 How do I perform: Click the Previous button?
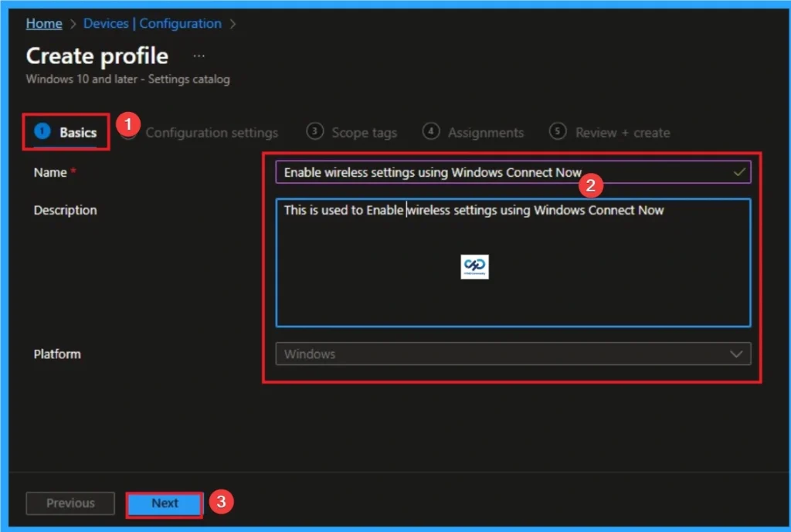point(70,503)
